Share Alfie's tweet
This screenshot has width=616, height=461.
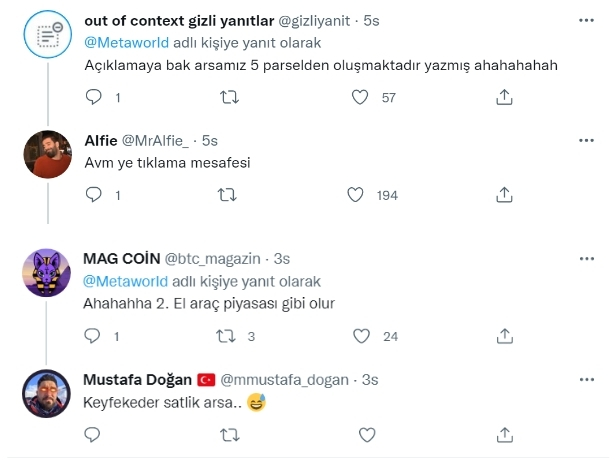(505, 196)
